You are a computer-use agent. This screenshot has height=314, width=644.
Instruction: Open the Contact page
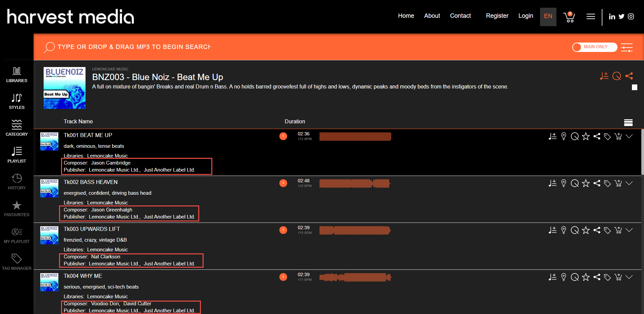tap(461, 16)
